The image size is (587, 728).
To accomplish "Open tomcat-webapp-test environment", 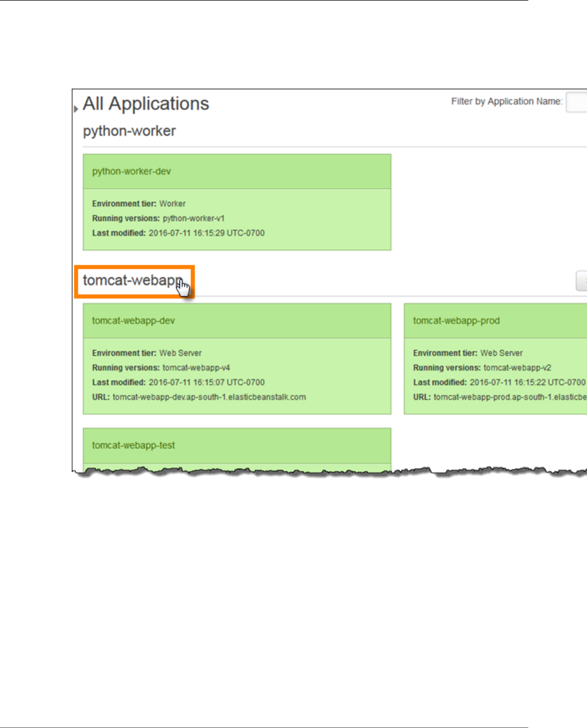I will point(133,445).
